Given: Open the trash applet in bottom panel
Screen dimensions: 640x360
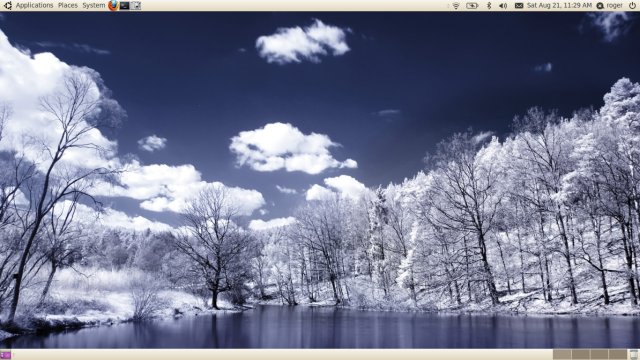Looking at the screenshot, I should (634, 354).
